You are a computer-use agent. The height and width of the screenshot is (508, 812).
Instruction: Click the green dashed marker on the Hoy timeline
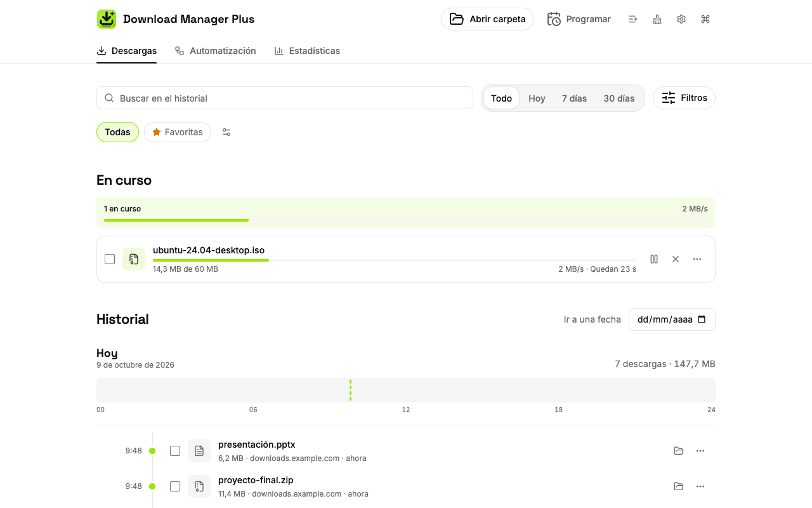click(350, 390)
